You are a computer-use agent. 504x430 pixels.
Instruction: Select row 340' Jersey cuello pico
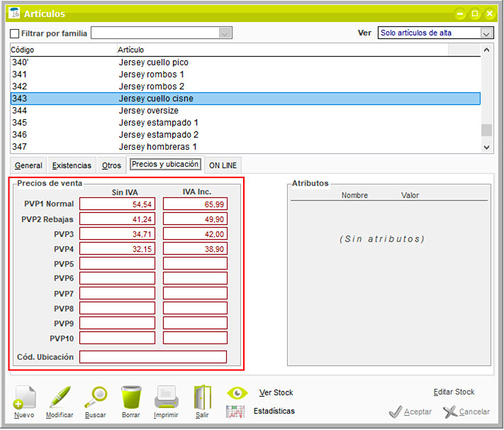tap(245, 62)
